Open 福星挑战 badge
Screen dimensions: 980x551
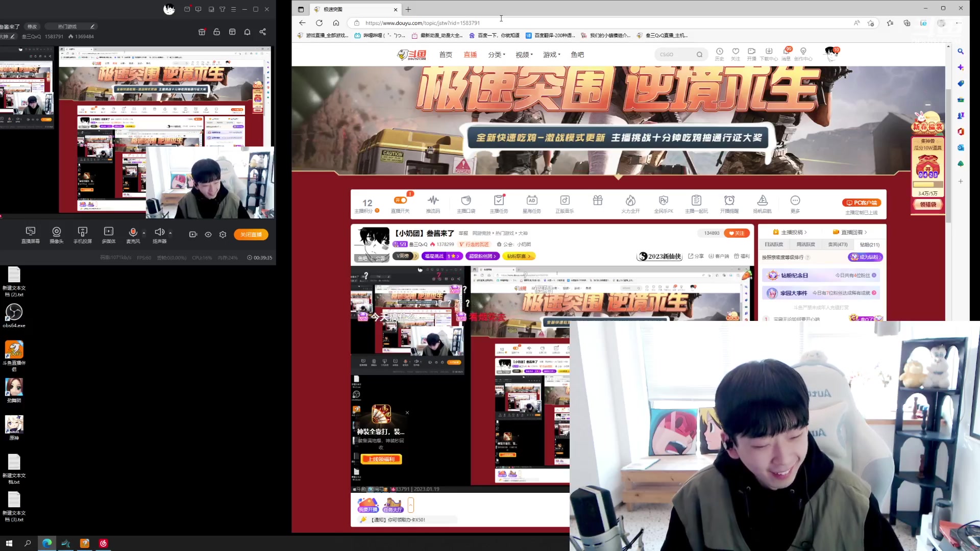442,256
